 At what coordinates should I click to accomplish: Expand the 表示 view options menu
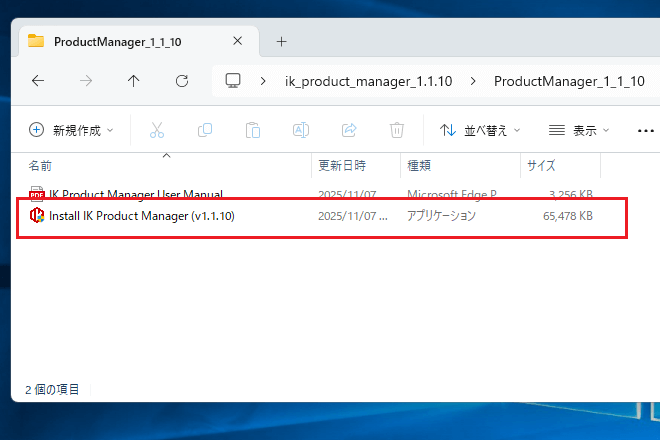[x=579, y=130]
